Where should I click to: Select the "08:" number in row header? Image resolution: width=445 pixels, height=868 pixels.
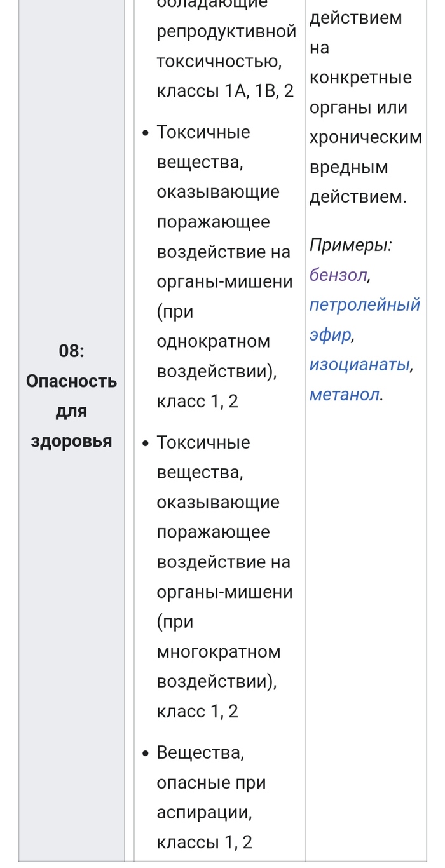tap(71, 350)
